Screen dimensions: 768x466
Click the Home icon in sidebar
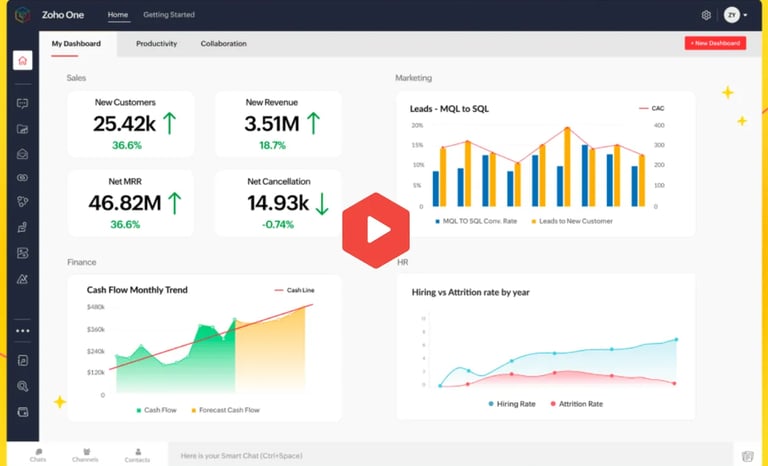pos(23,60)
